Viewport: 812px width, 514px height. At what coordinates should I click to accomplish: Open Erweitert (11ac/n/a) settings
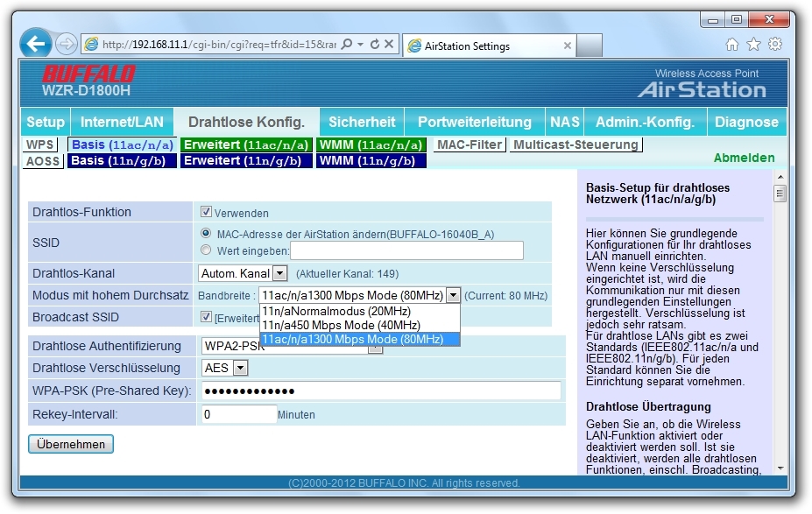[246, 144]
